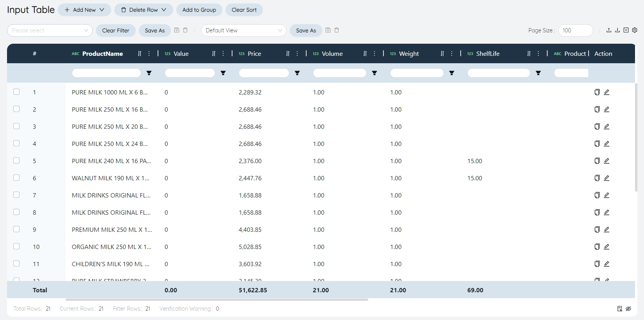The width and height of the screenshot is (644, 320).
Task: Open the Default View dropdown
Action: [x=244, y=30]
